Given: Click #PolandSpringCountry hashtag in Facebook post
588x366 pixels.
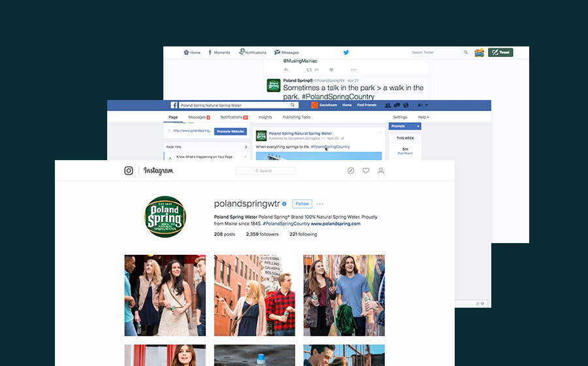Looking at the screenshot, I should coord(330,146).
